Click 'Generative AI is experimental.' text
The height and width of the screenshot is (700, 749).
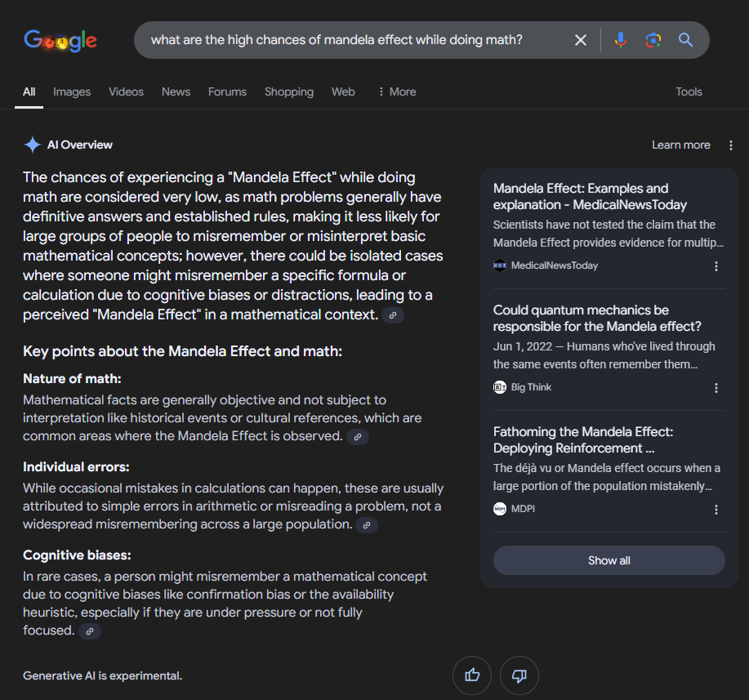(x=103, y=675)
